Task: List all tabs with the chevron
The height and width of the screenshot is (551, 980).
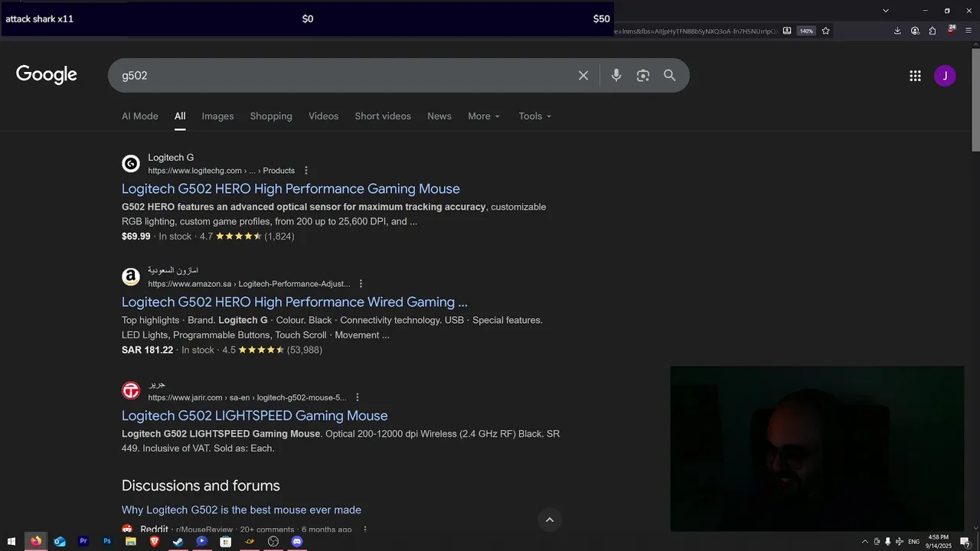Action: pos(886,11)
